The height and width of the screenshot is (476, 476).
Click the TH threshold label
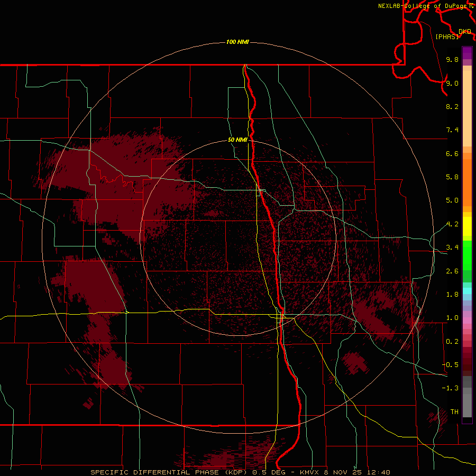click(454, 412)
